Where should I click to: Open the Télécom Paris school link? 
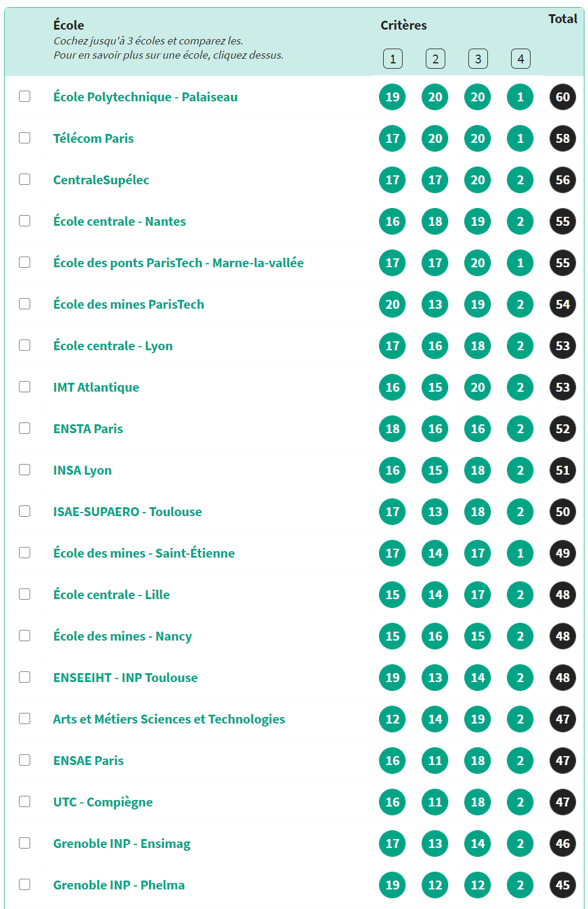(94, 139)
